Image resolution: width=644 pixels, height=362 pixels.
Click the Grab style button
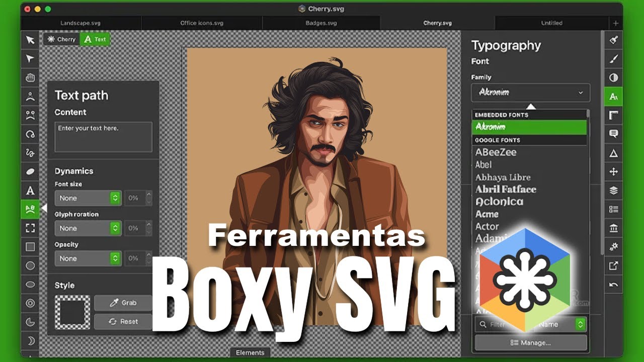123,303
